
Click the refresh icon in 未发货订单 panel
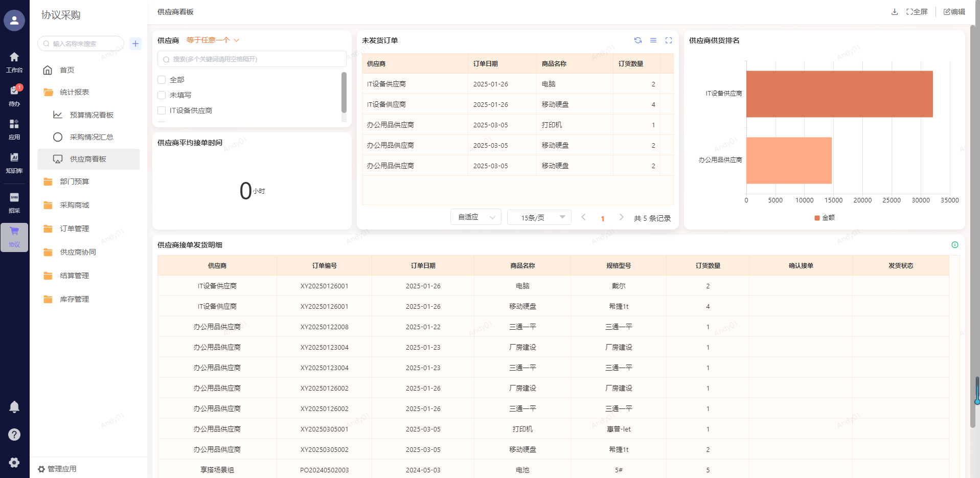[637, 40]
